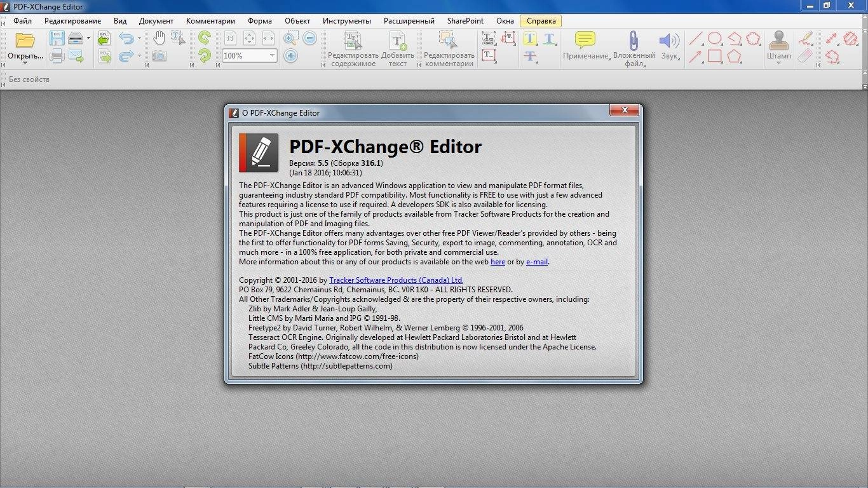
Task: Expand the dropdown arrow under Штамп
Action: click(x=779, y=63)
